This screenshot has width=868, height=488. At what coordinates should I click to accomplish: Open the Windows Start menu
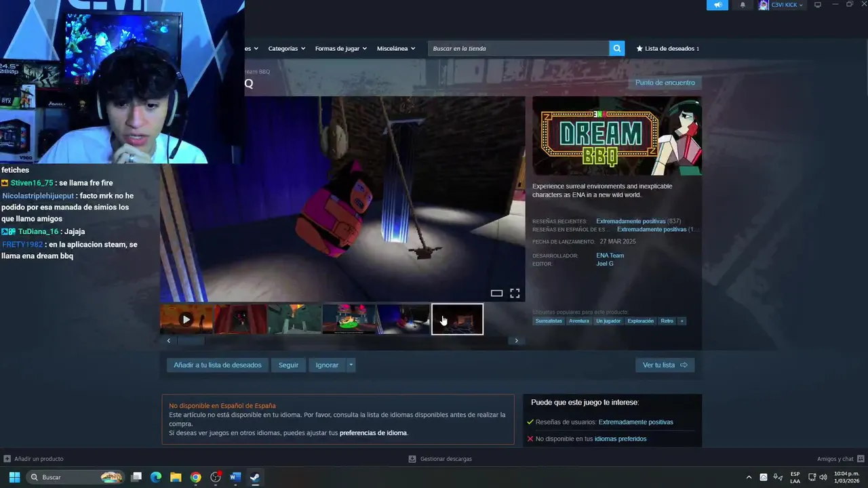coord(14,477)
